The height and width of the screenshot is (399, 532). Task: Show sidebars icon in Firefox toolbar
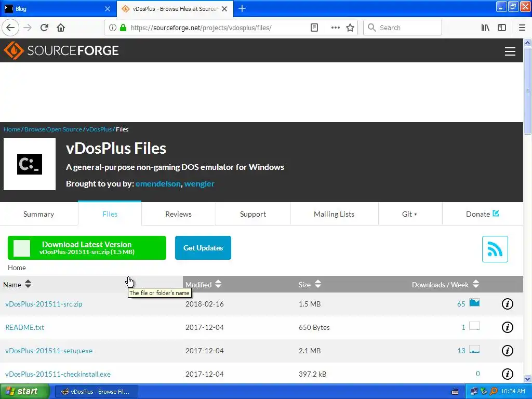click(502, 28)
